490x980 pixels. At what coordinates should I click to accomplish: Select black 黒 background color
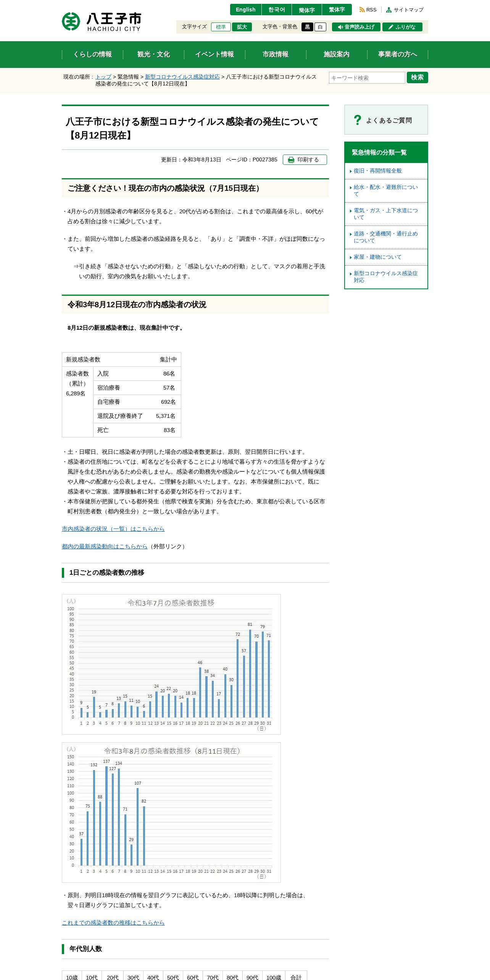point(307,27)
